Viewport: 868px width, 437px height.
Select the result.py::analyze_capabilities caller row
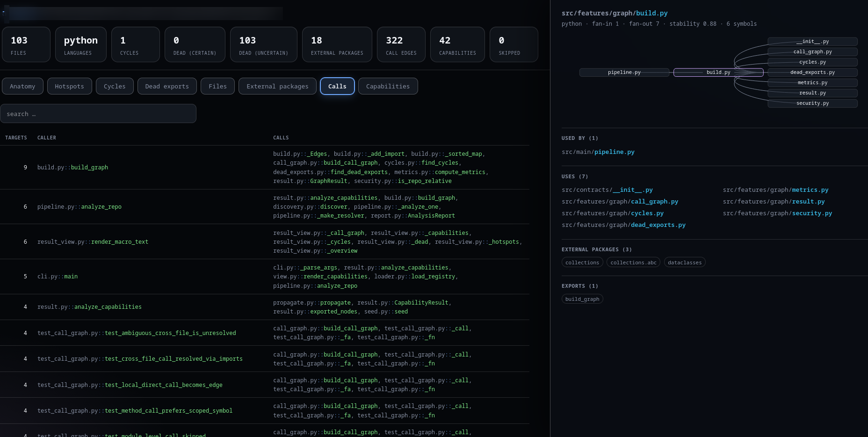[x=265, y=307]
